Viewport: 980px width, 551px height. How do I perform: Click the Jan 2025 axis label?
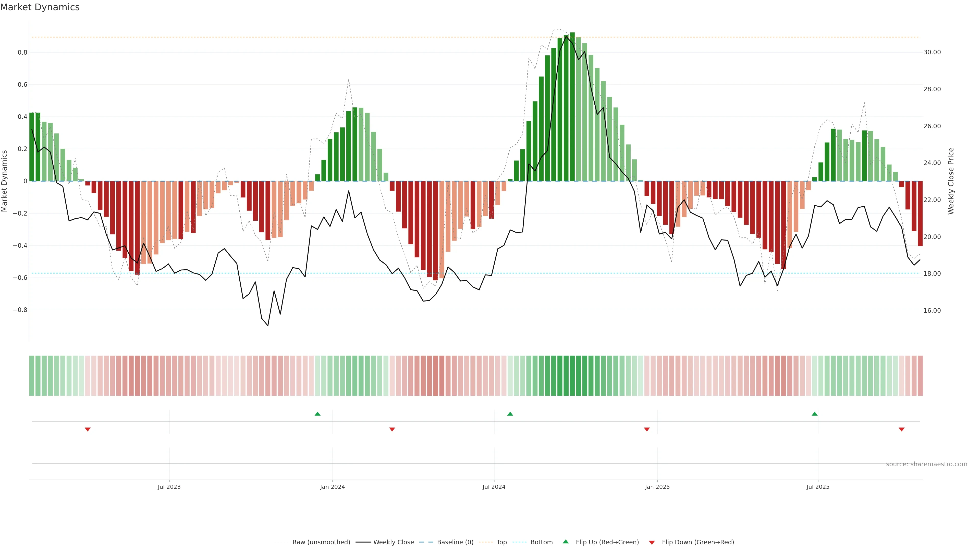pyautogui.click(x=657, y=487)
